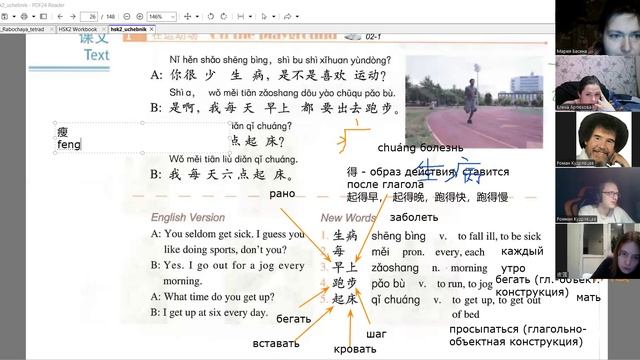
Task: Click the curly-haired avatar participant video tile
Action: click(598, 139)
